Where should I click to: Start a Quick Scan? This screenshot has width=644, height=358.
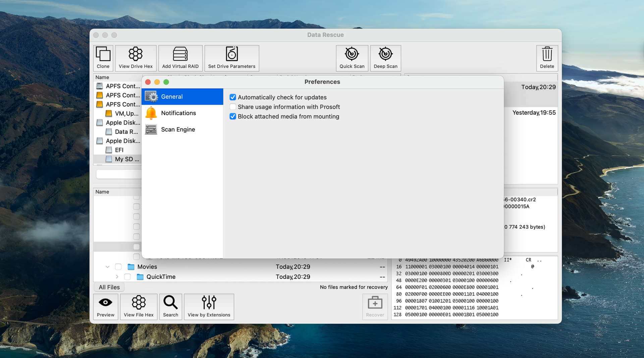(x=352, y=58)
